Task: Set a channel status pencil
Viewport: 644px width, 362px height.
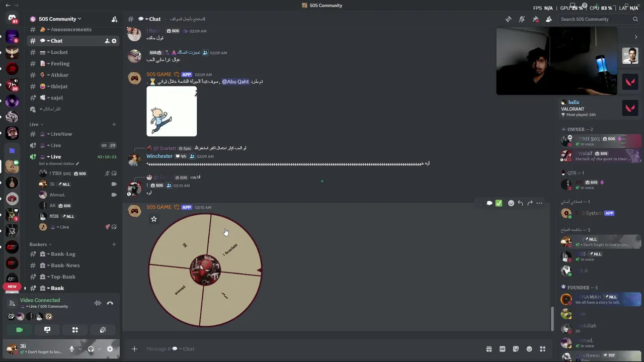Action: click(x=77, y=164)
